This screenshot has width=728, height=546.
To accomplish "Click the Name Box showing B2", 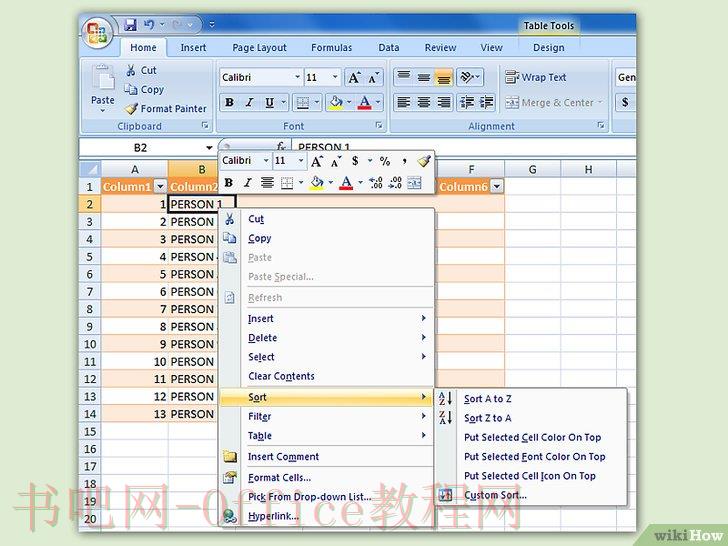I will coord(140,148).
